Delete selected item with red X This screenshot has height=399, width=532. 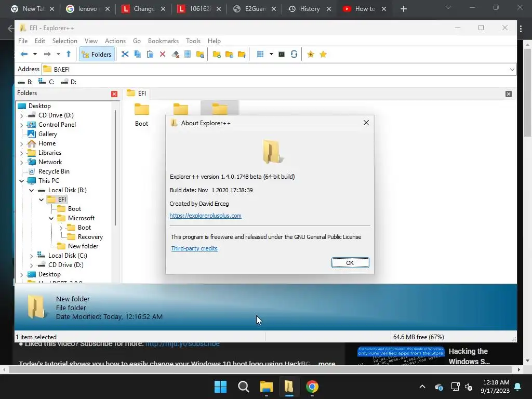point(163,54)
